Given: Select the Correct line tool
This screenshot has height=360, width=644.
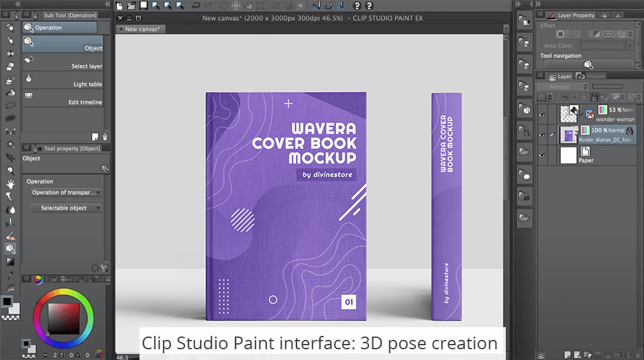Looking at the screenshot, I should pos(10,131).
